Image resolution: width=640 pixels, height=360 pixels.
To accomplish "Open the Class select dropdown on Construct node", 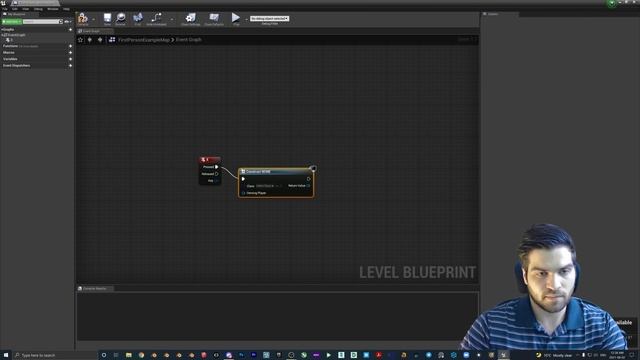I will pyautogui.click(x=269, y=186).
